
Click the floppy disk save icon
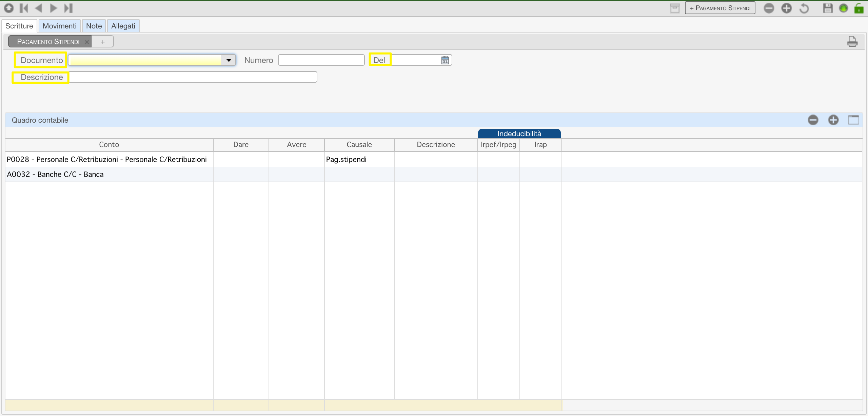pos(828,8)
